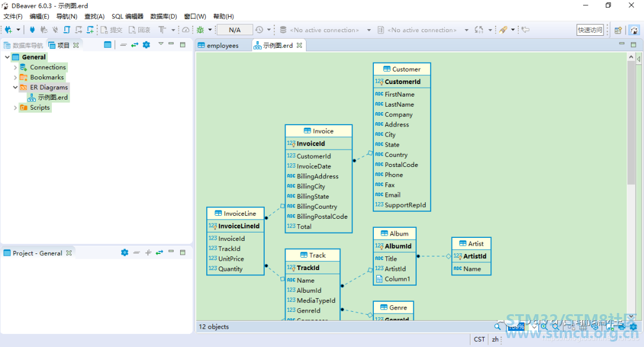Click the 快速访问 quick access field
This screenshot has height=347, width=644.
[590, 30]
